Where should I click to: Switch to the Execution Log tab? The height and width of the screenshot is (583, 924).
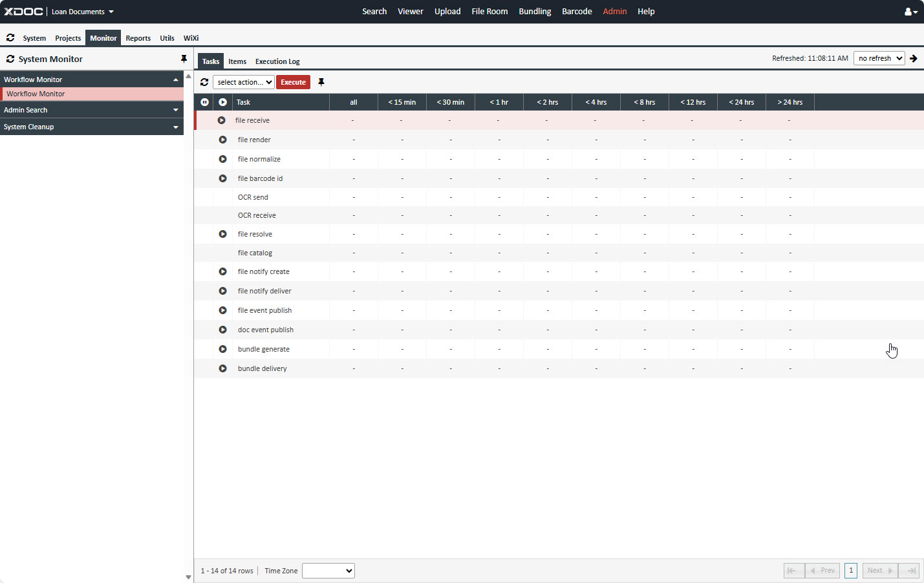(x=277, y=61)
